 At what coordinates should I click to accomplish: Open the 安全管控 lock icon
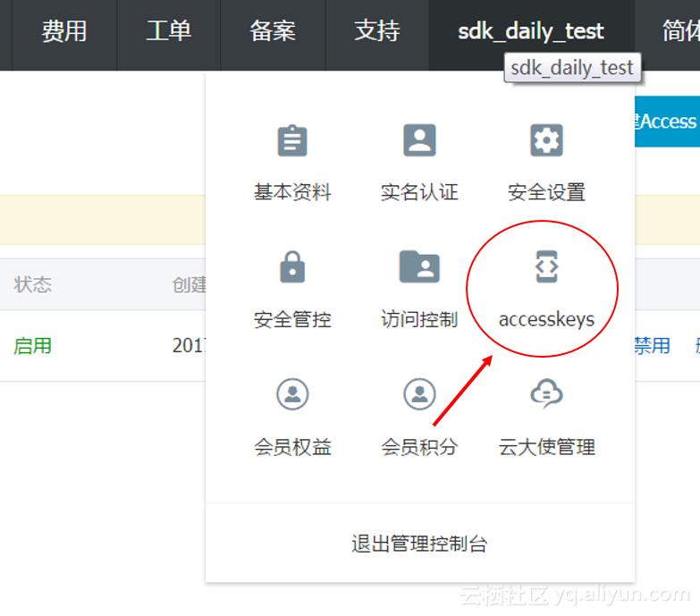[x=292, y=267]
